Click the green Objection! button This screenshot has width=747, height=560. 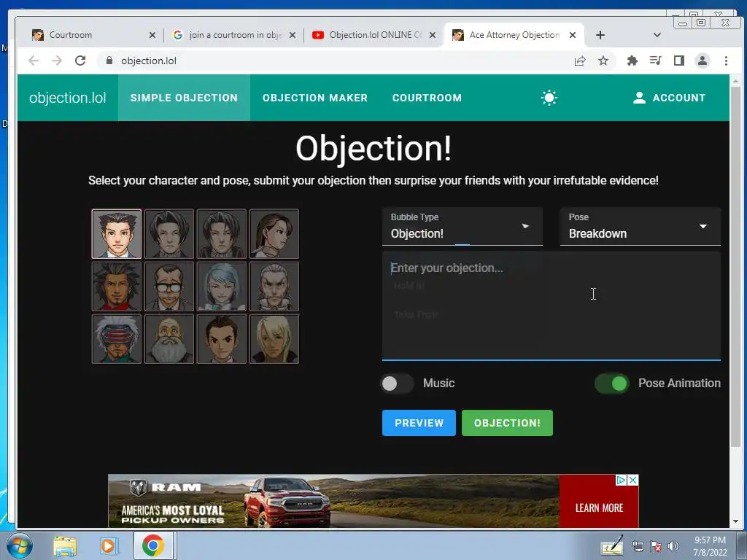tap(508, 423)
